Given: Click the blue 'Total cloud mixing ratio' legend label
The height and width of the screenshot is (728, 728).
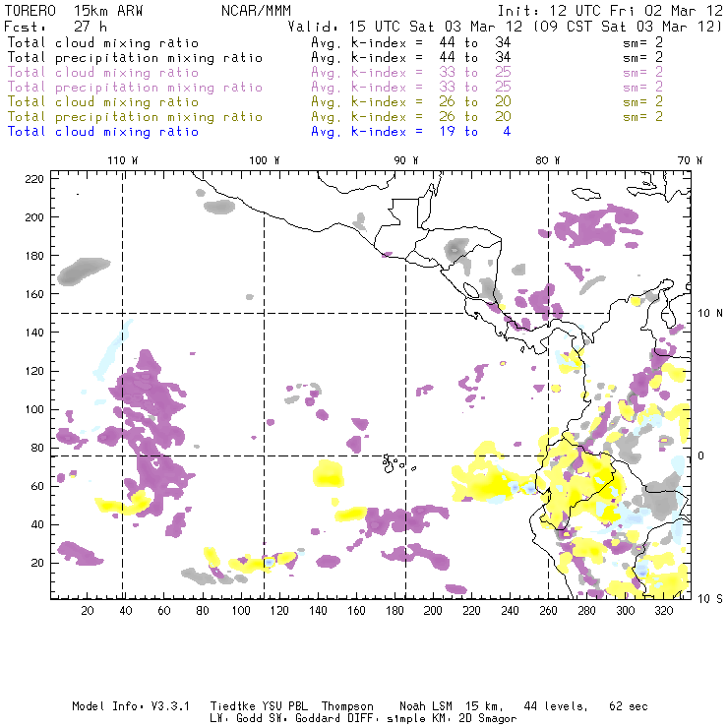Looking at the screenshot, I should tap(103, 132).
